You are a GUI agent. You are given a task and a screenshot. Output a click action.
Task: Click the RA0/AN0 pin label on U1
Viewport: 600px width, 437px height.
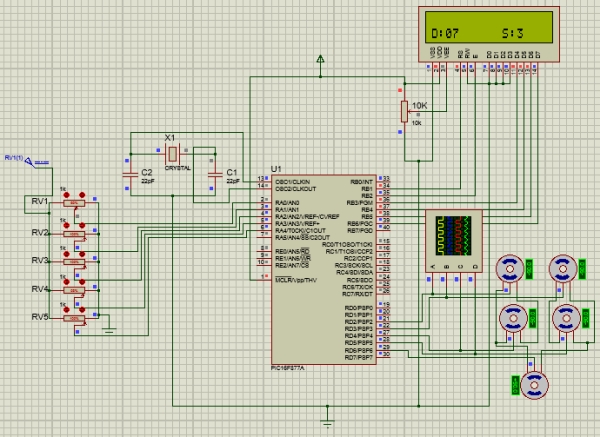pyautogui.click(x=287, y=202)
